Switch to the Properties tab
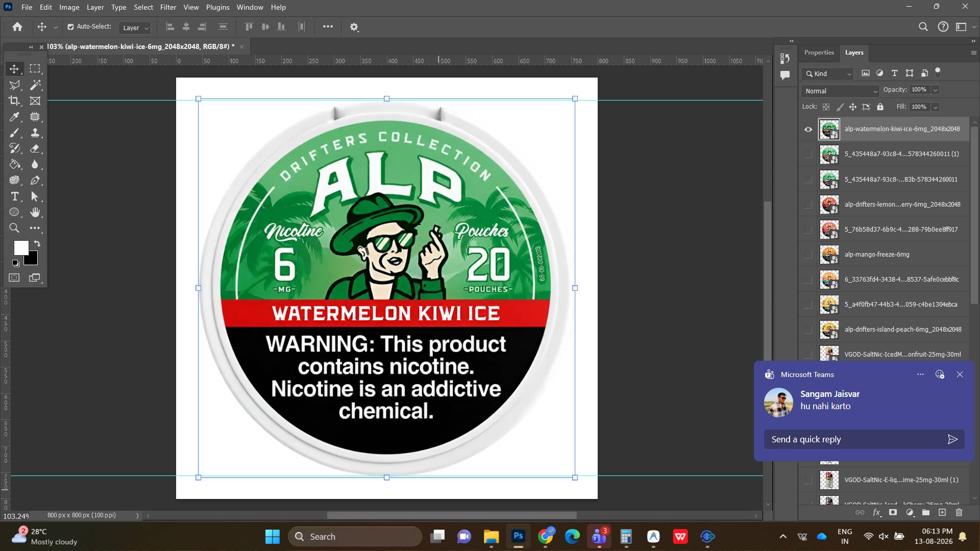980x551 pixels. tap(819, 53)
